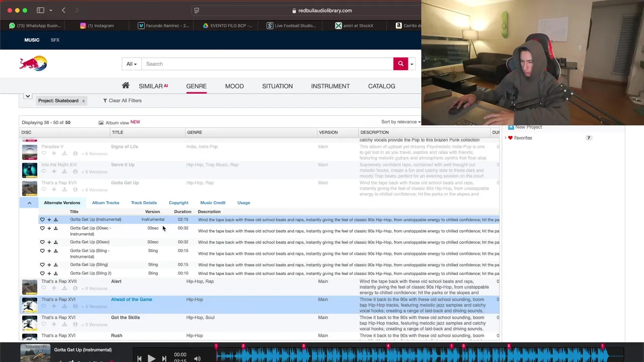This screenshot has width=644, height=362.
Task: Click the New Project icon in sidebar
Action: click(x=511, y=127)
